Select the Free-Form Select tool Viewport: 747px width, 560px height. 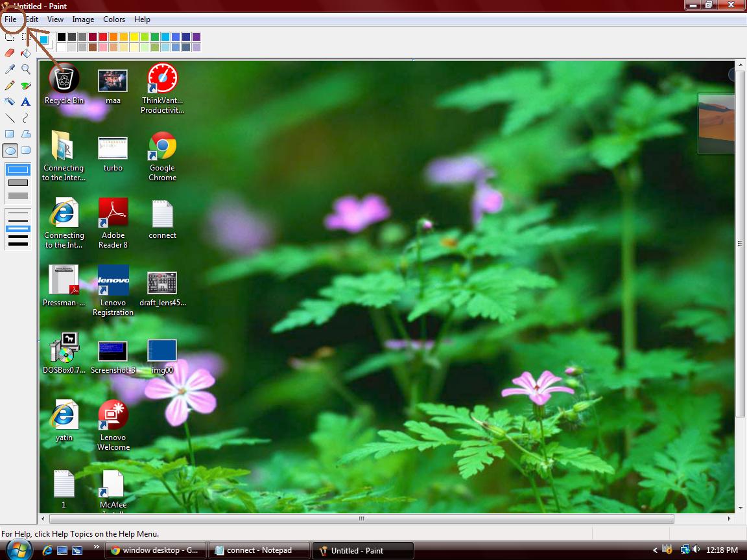click(10, 36)
